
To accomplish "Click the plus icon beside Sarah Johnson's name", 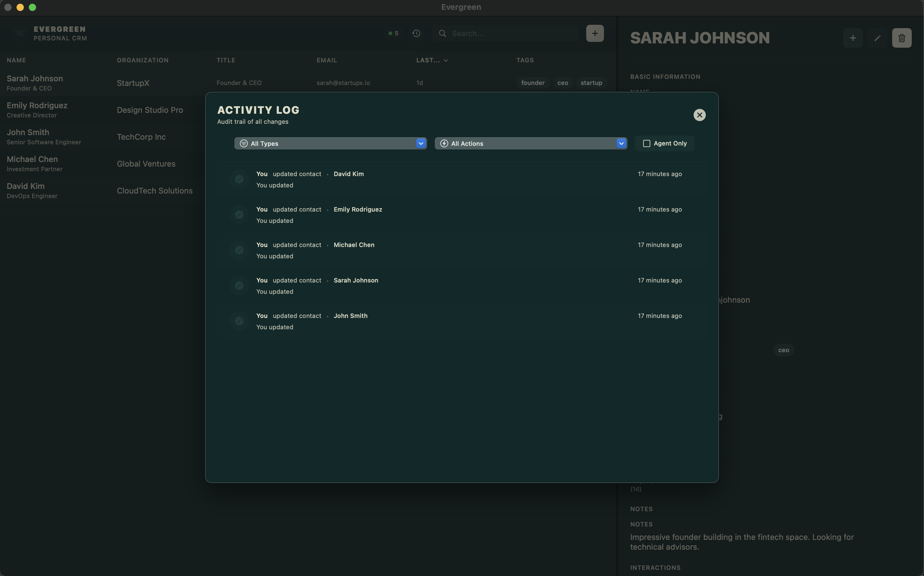I will 853,38.
